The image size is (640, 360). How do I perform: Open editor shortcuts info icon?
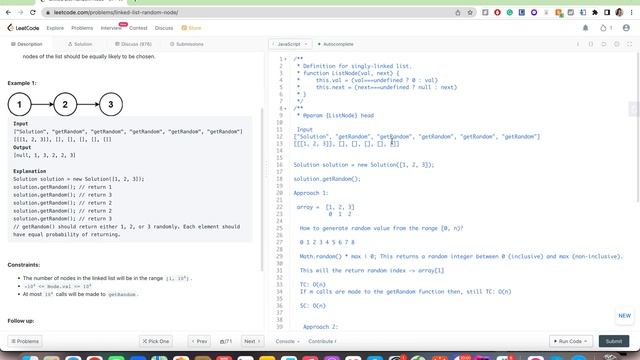[578, 44]
